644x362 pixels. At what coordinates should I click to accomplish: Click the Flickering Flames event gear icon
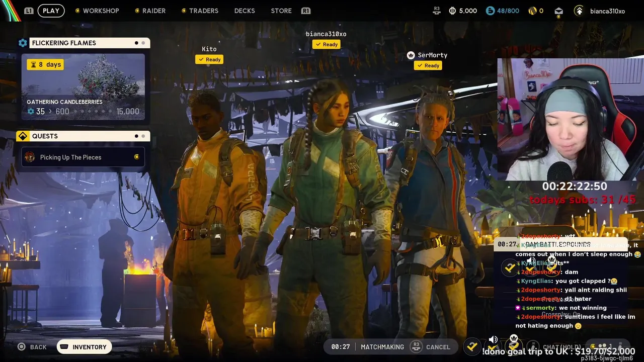[23, 43]
